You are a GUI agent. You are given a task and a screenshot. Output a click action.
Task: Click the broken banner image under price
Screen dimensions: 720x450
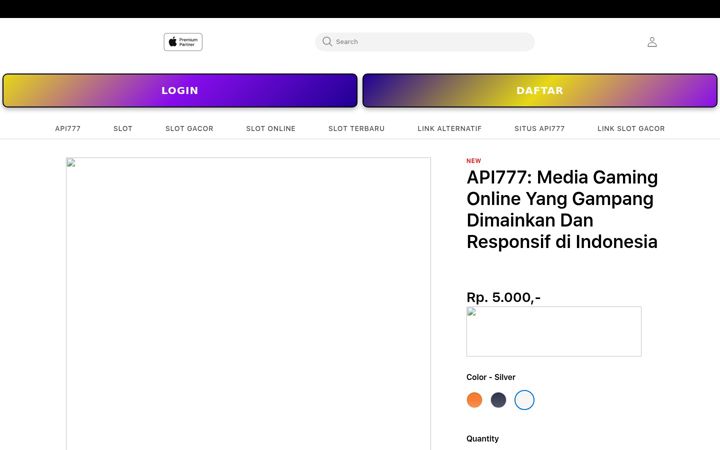click(554, 332)
